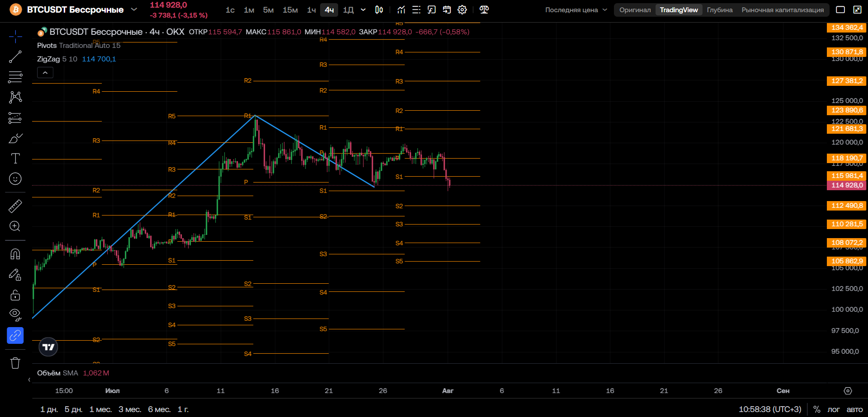Toggle the single-window layout icon

click(x=840, y=9)
